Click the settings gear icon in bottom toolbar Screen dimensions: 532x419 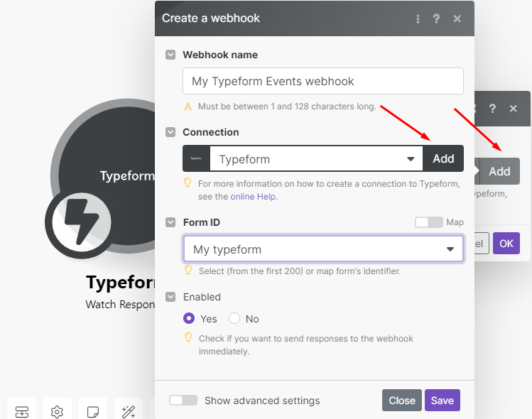coord(57,411)
